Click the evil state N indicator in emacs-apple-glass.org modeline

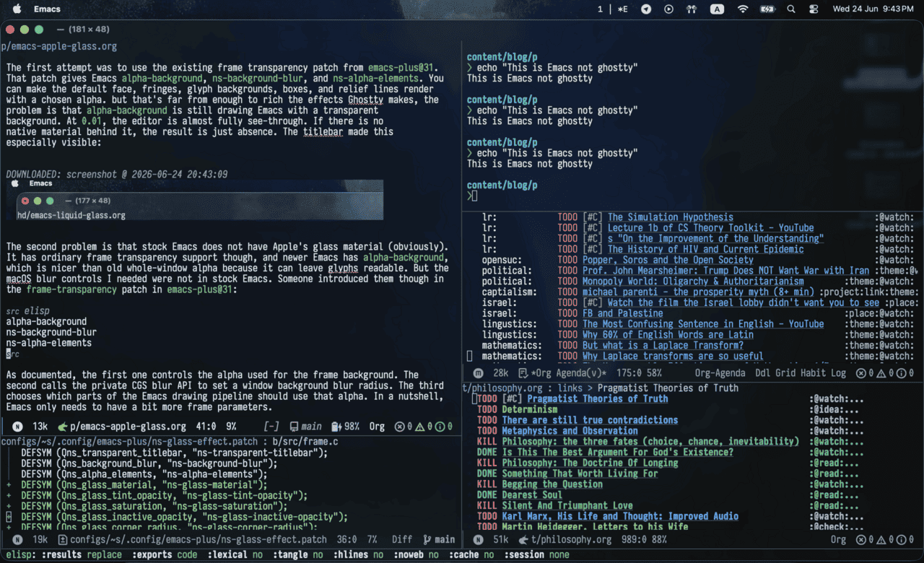coord(17,427)
